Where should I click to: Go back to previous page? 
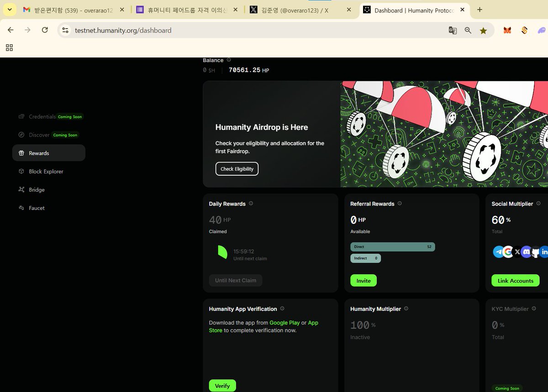click(11, 30)
